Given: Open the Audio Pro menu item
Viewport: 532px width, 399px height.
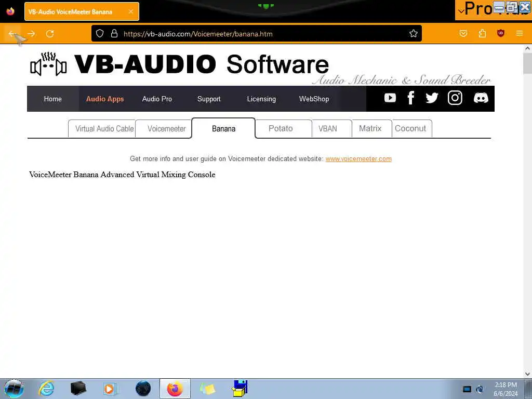Looking at the screenshot, I should (157, 99).
